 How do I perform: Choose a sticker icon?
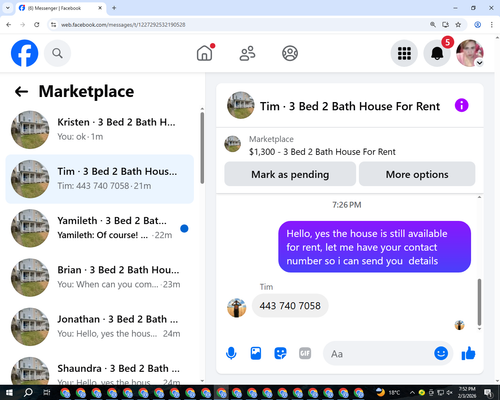(280, 353)
